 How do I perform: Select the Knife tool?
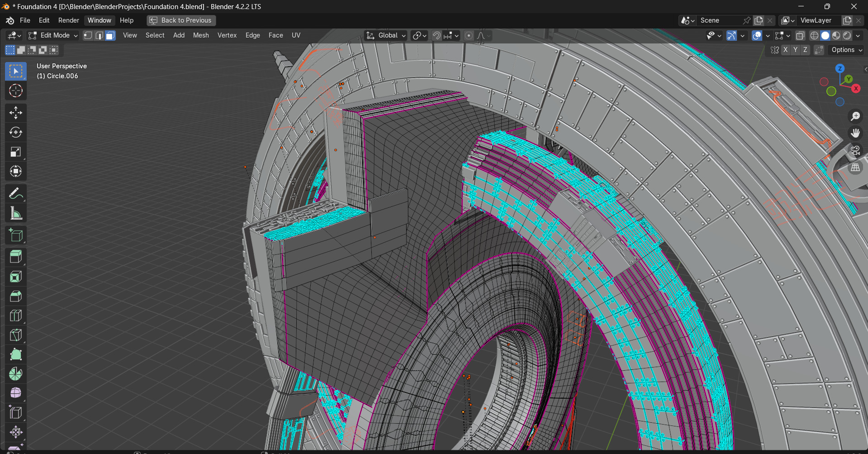pos(16,335)
